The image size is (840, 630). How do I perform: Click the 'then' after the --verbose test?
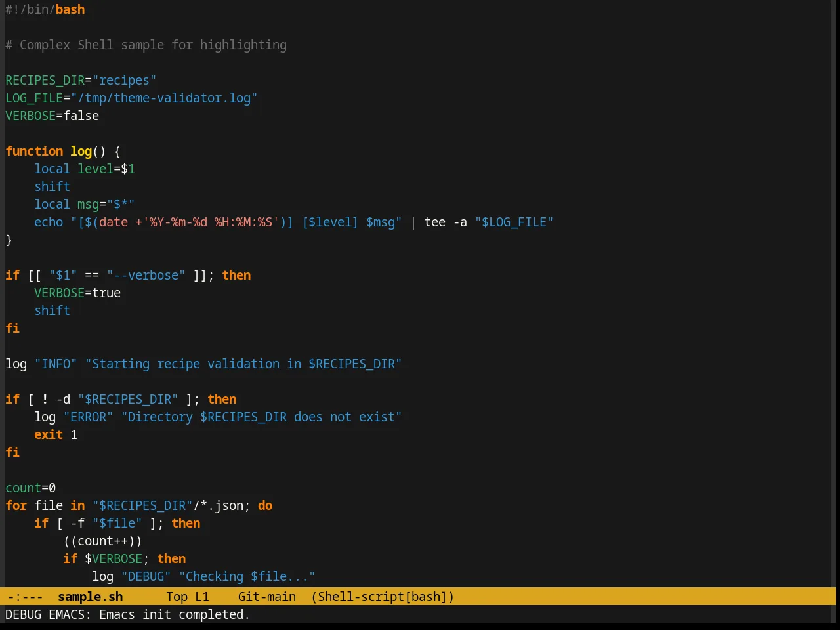236,275
